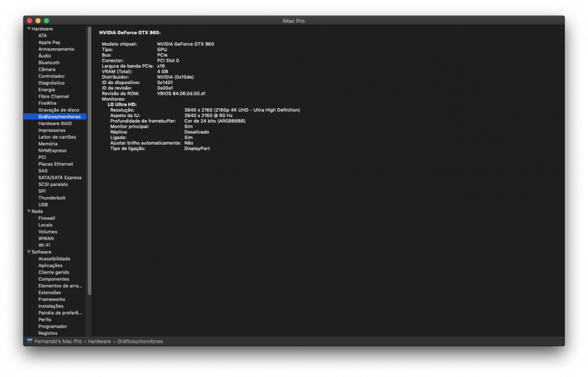The height and width of the screenshot is (377, 588).
Task: Click the sidebar vertical scrollbar
Action: 89,161
